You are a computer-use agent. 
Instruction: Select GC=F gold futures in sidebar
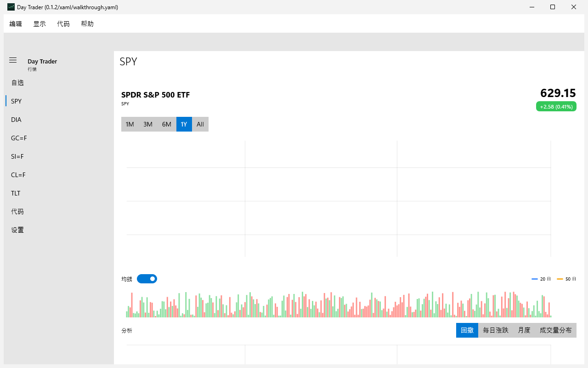[x=59, y=138]
